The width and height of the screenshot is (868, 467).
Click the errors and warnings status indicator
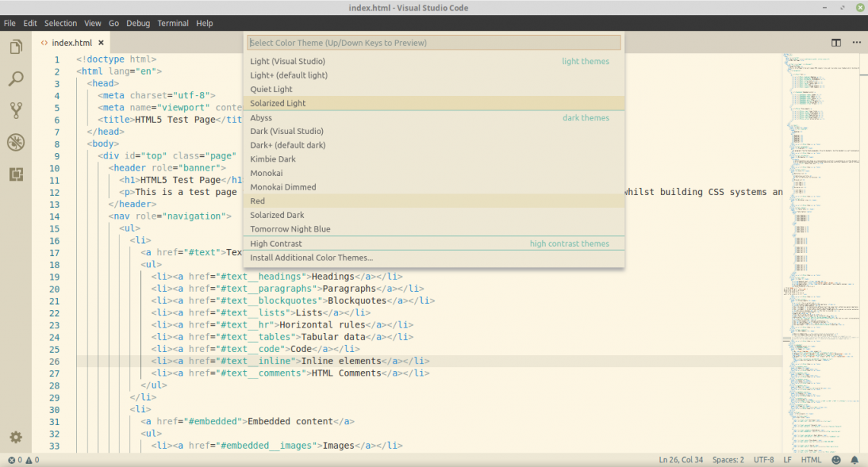(23, 460)
